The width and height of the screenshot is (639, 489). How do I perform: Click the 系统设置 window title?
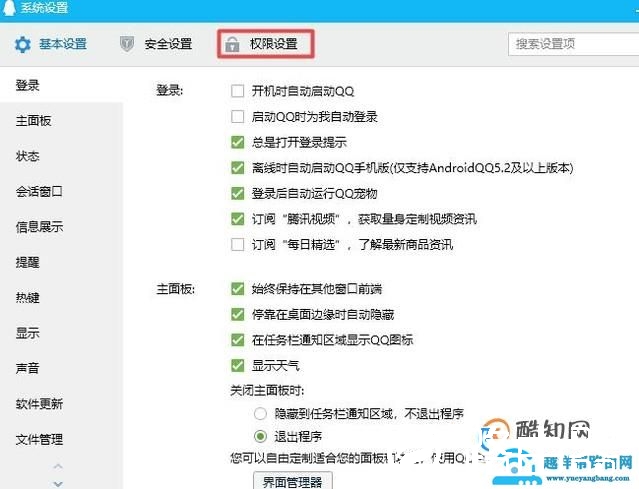[x=44, y=7]
